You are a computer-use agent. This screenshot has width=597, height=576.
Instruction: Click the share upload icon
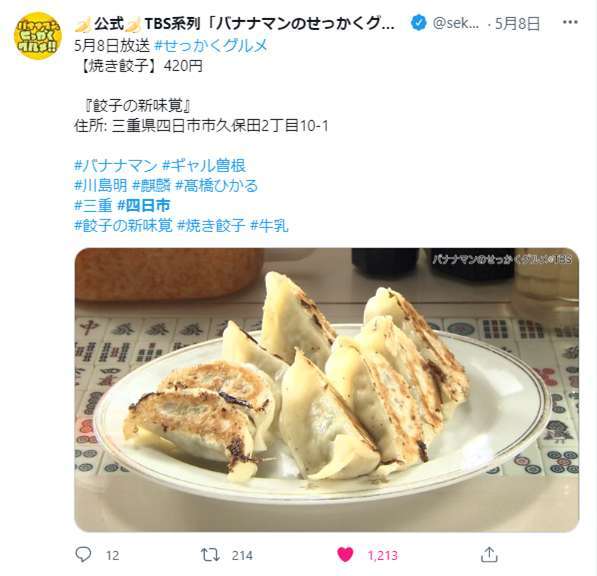[489, 555]
